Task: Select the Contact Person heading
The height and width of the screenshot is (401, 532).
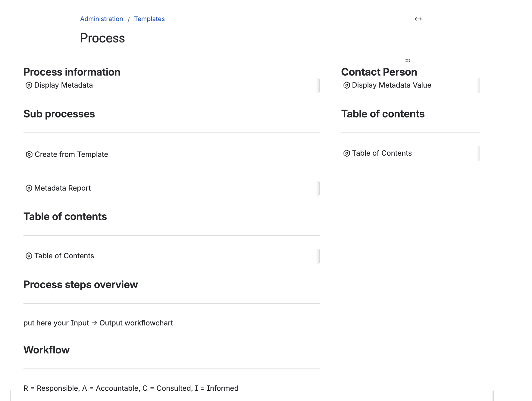Action: coord(379,72)
